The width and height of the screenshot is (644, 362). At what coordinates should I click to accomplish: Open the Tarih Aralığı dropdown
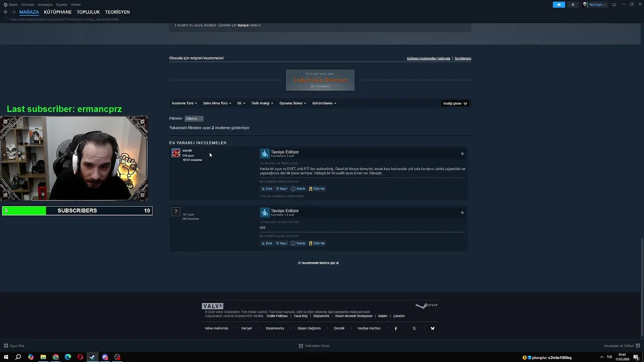pos(262,103)
